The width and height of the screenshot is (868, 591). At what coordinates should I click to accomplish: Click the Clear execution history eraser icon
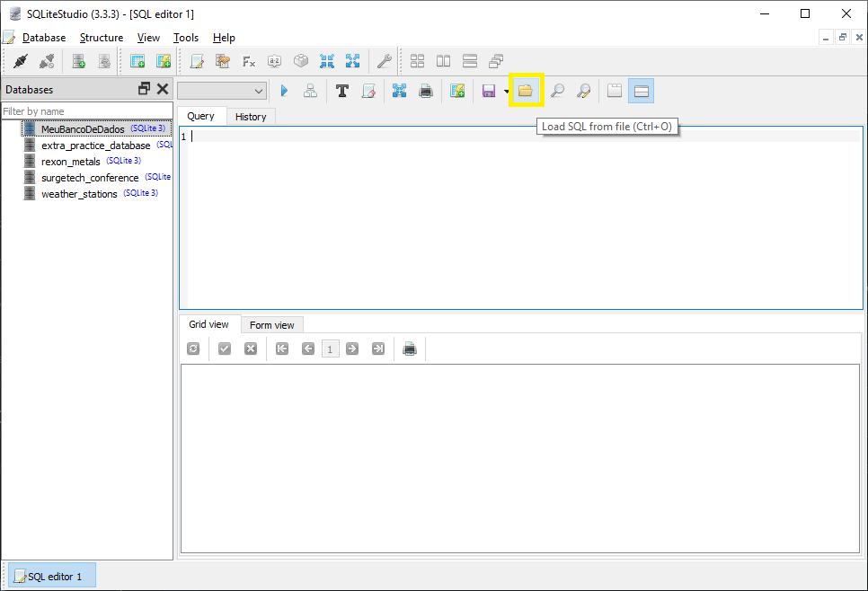click(x=368, y=91)
